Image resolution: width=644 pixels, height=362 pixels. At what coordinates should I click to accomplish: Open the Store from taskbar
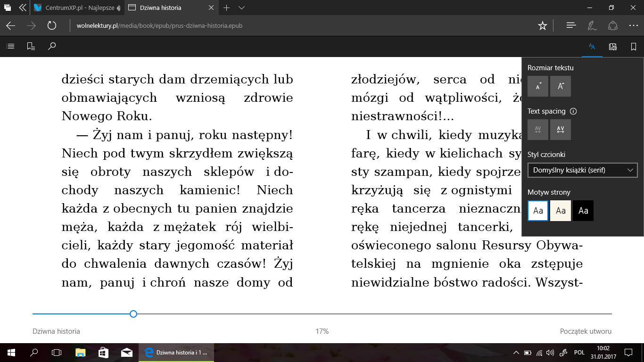pos(103,352)
